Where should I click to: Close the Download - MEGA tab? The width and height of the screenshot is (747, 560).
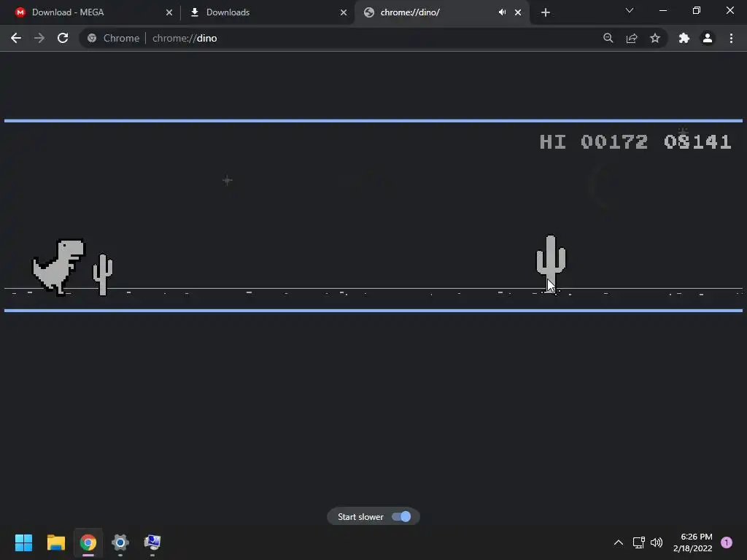tap(169, 12)
